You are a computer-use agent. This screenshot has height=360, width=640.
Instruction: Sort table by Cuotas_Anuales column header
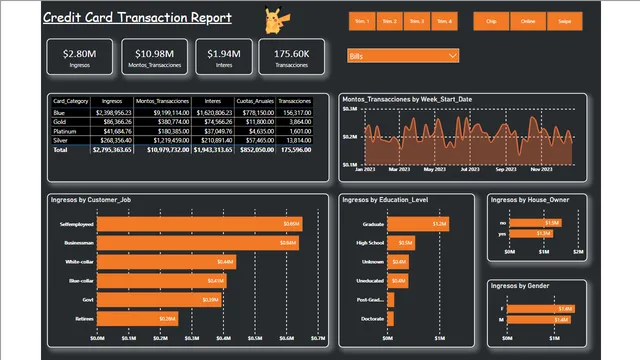[255, 101]
